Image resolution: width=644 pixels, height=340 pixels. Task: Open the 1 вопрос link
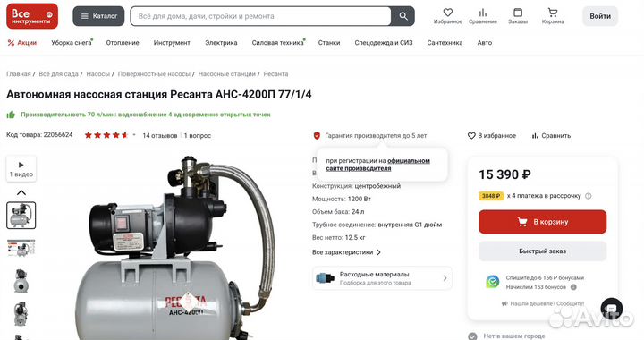[197, 135]
